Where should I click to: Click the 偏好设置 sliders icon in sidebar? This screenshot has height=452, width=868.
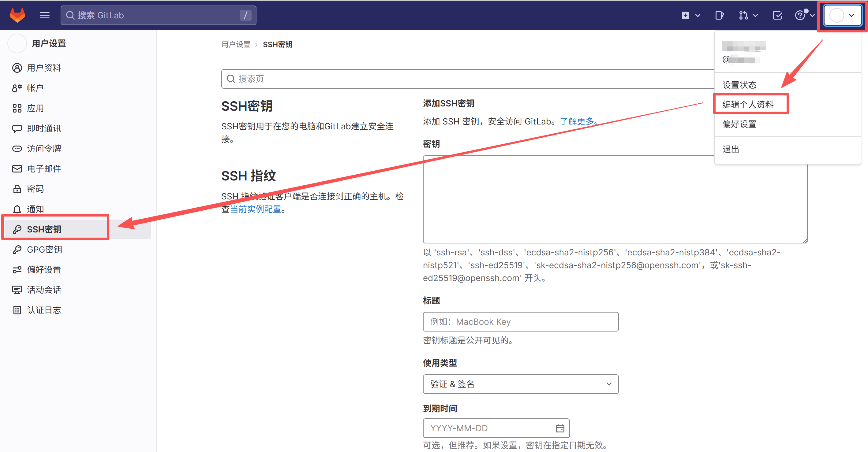point(17,270)
